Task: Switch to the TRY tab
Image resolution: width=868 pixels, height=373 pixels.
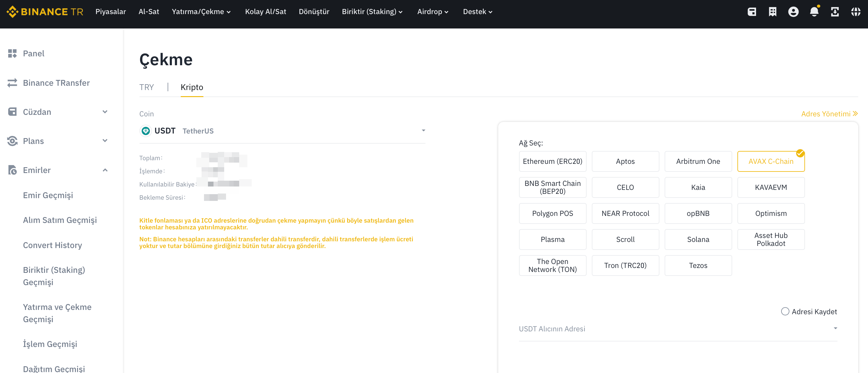Action: (x=147, y=87)
